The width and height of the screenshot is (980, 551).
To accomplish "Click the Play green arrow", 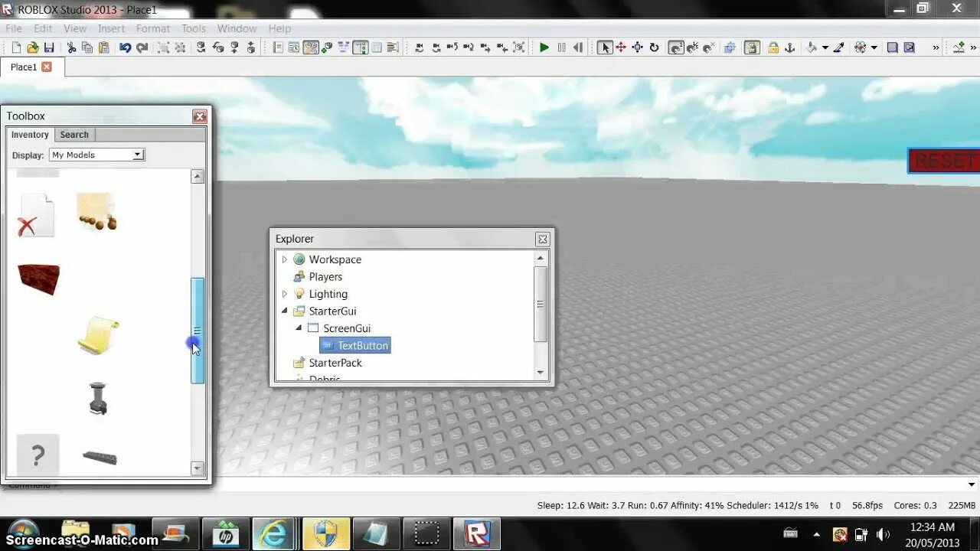I will point(544,47).
